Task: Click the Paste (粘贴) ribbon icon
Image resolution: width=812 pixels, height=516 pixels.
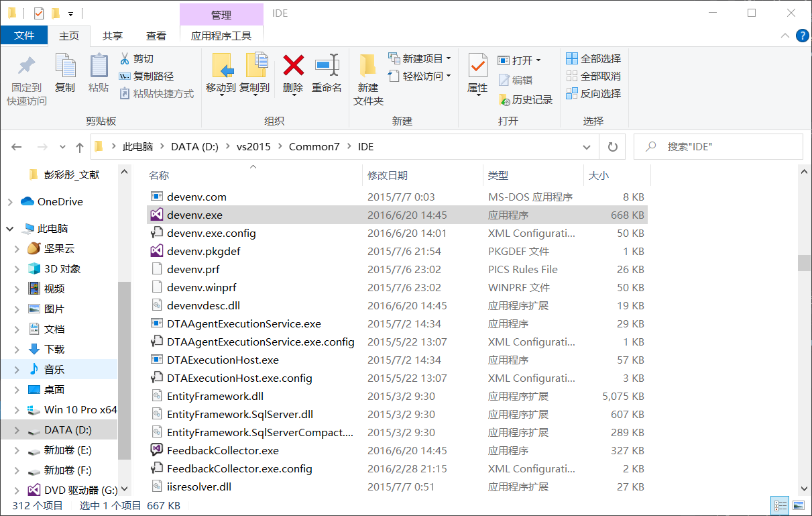Action: (x=99, y=66)
